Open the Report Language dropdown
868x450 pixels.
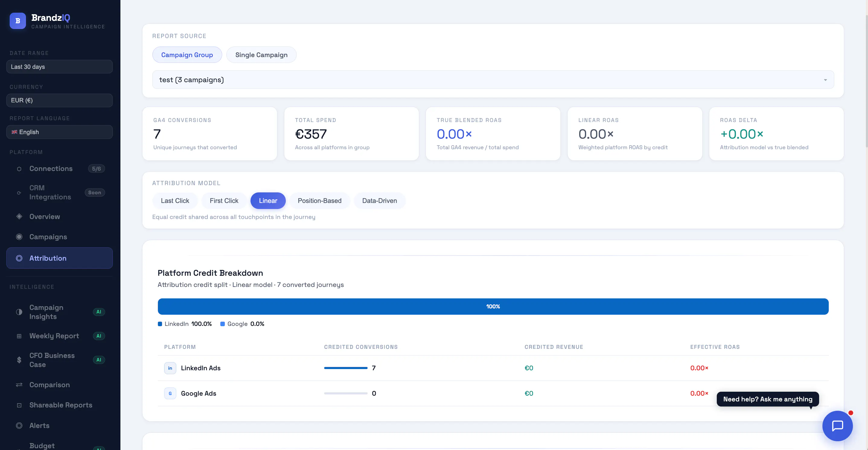pyautogui.click(x=60, y=132)
